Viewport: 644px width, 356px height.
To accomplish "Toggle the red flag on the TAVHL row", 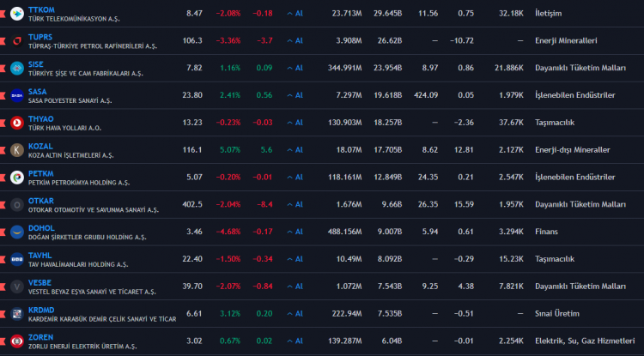I will click(3, 259).
